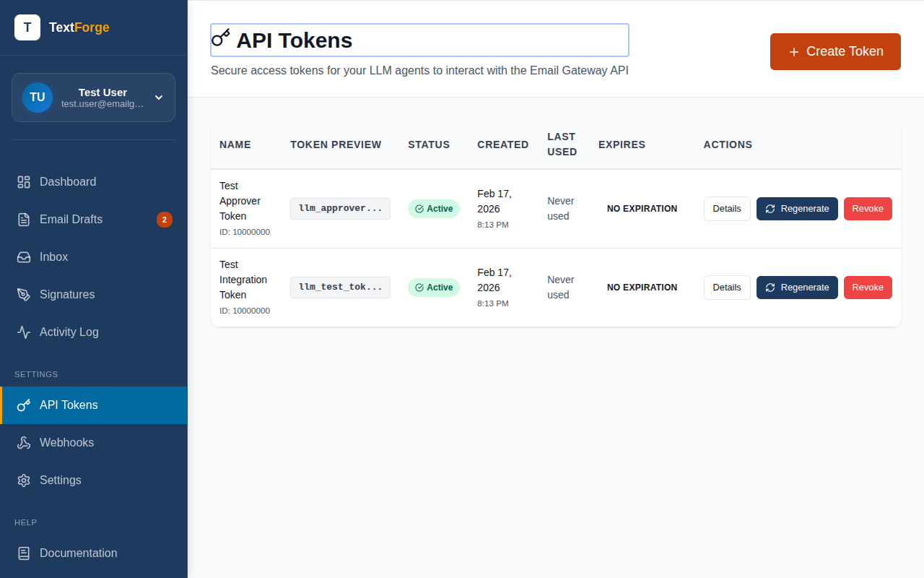Click the TextForge logo icon
Viewport: 924px width, 578px height.
27,27
